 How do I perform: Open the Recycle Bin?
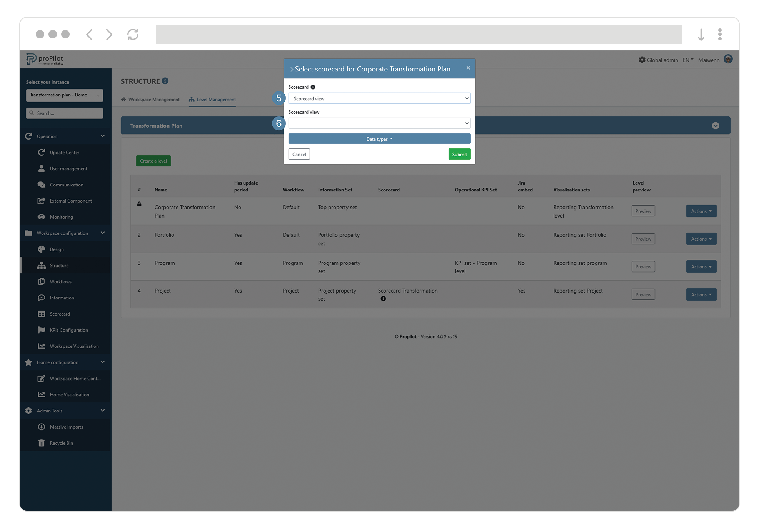(61, 443)
